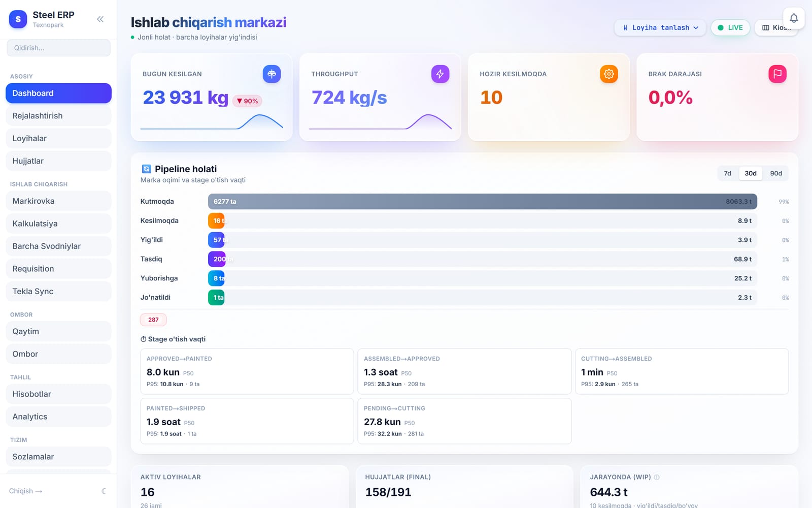The width and height of the screenshot is (812, 508).
Task: Click the Tasdiq 200 ta bar
Action: [x=217, y=259]
